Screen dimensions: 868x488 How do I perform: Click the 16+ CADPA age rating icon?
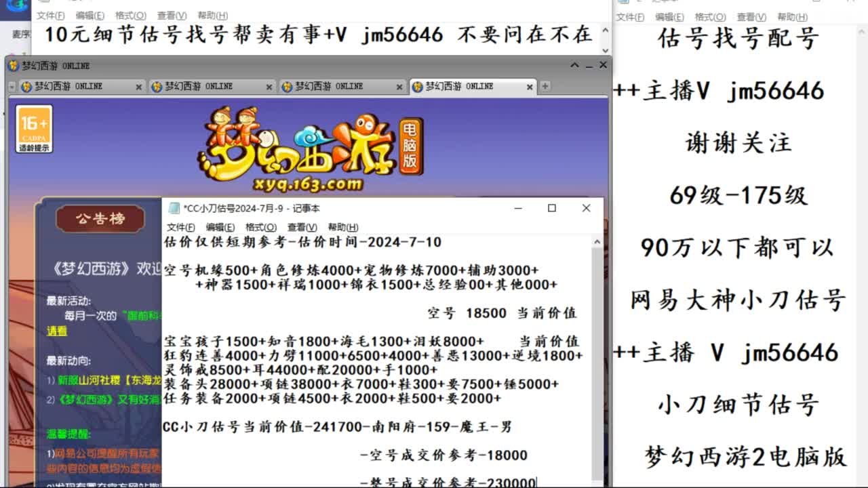point(34,129)
